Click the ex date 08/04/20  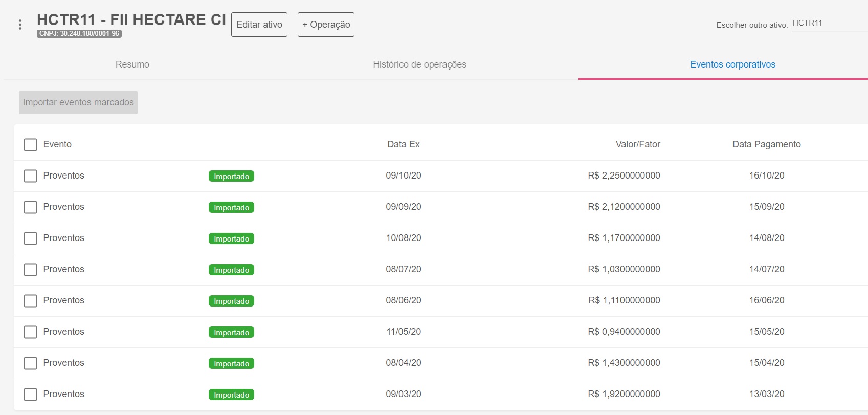point(404,363)
